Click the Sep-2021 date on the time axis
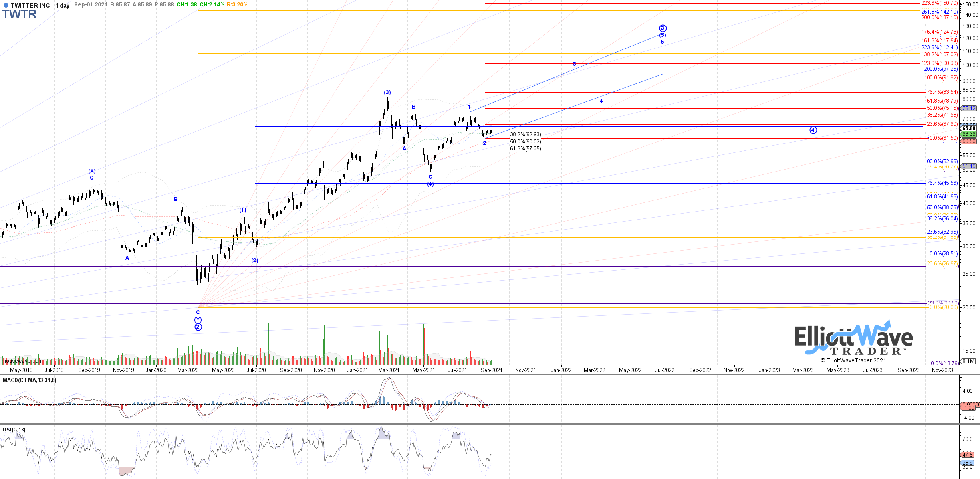This screenshot has width=980, height=479. click(492, 370)
